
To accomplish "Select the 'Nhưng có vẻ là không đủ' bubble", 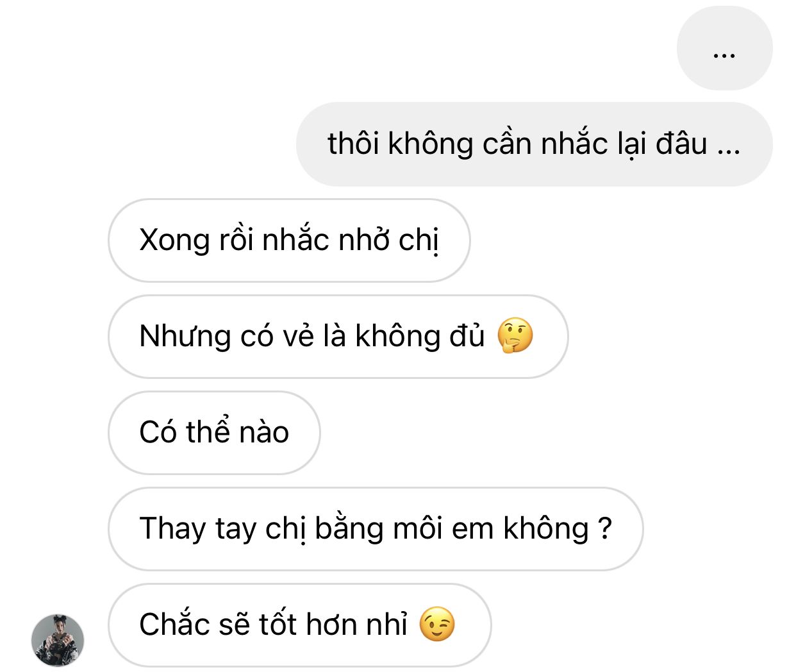I will coord(338,337).
